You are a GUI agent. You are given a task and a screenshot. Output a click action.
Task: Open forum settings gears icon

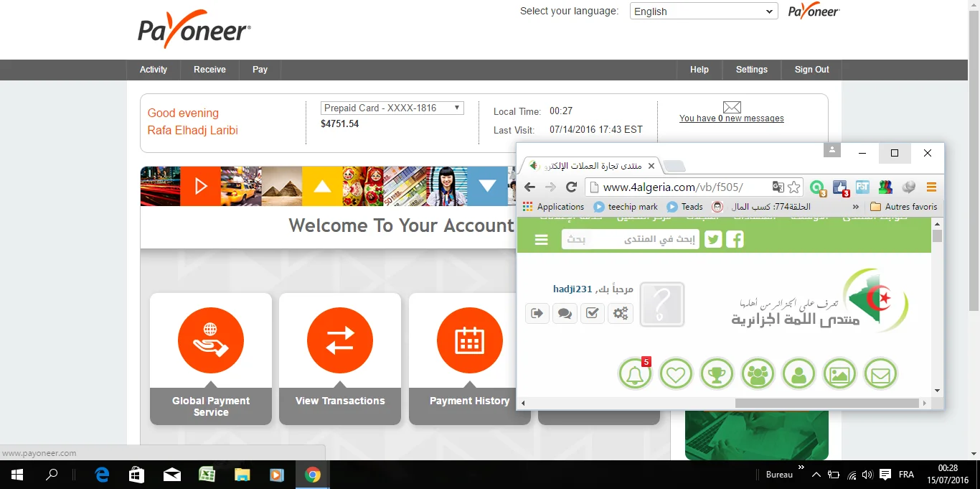tap(621, 313)
